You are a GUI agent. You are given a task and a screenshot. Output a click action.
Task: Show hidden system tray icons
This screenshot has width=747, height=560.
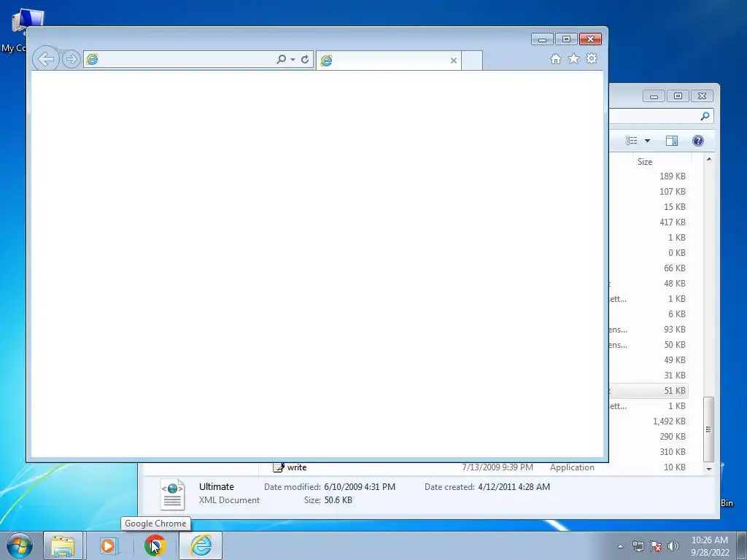pos(620,546)
